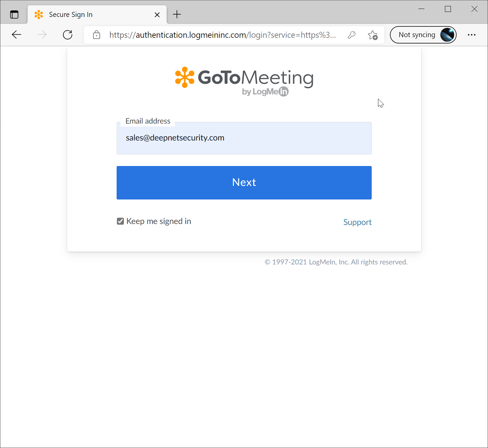Open saved passwords key icon
Viewport: 488px width, 448px height.
(x=352, y=35)
